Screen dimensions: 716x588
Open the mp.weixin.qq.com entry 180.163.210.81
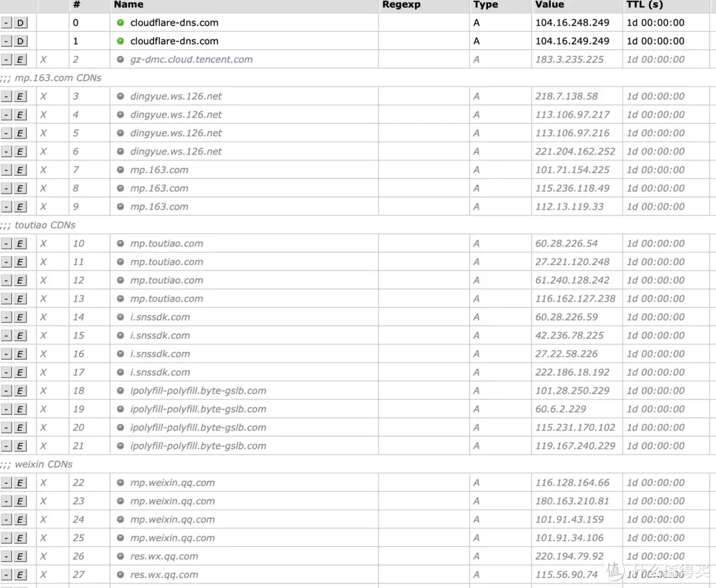click(172, 501)
